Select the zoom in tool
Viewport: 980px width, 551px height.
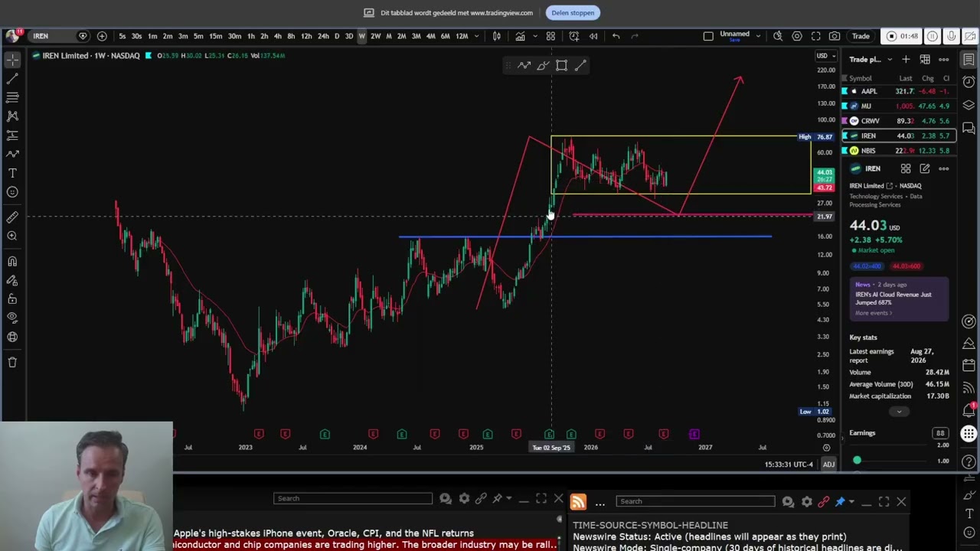point(12,236)
